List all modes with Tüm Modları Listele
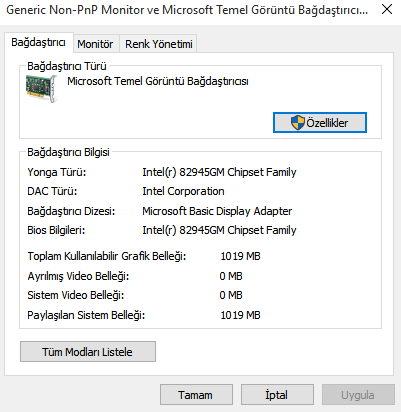 click(x=88, y=352)
